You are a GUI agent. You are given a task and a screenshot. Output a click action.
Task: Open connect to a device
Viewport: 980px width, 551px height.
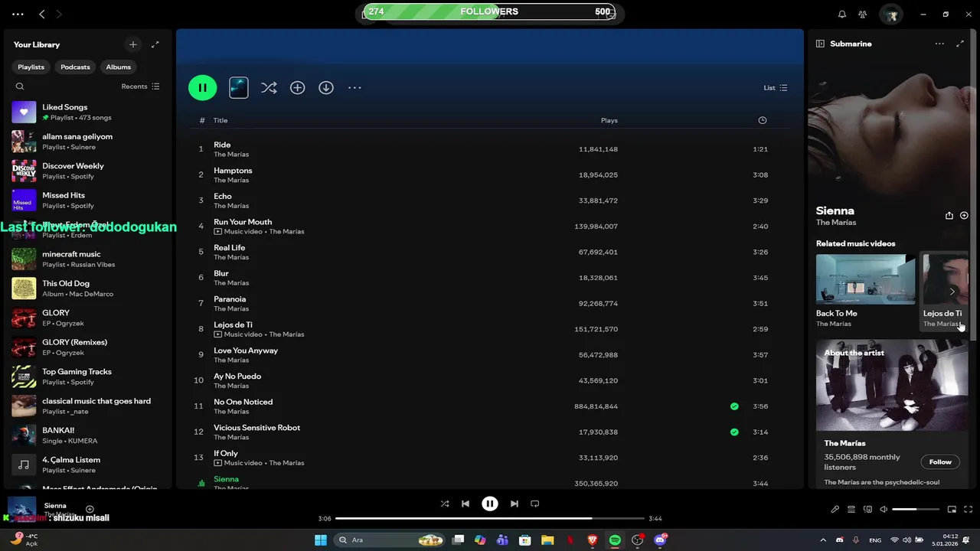click(x=867, y=510)
